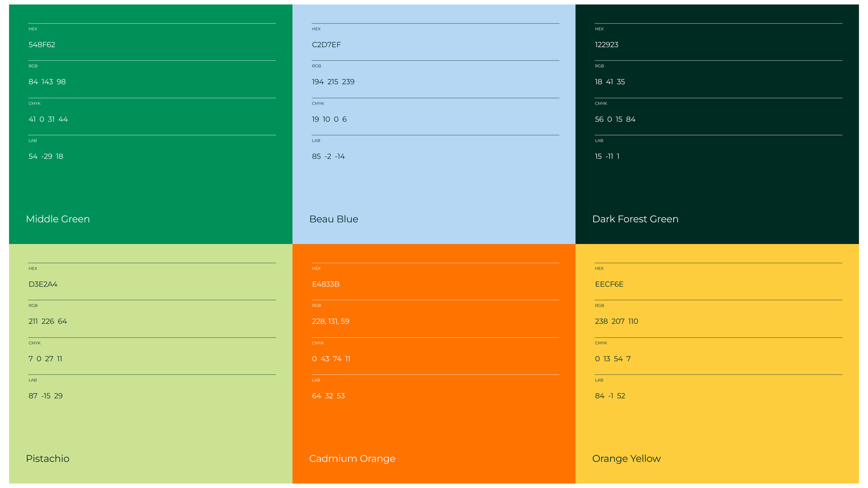This screenshot has width=868, height=488.
Task: Click RGB value 194 215 239
Action: pos(333,82)
